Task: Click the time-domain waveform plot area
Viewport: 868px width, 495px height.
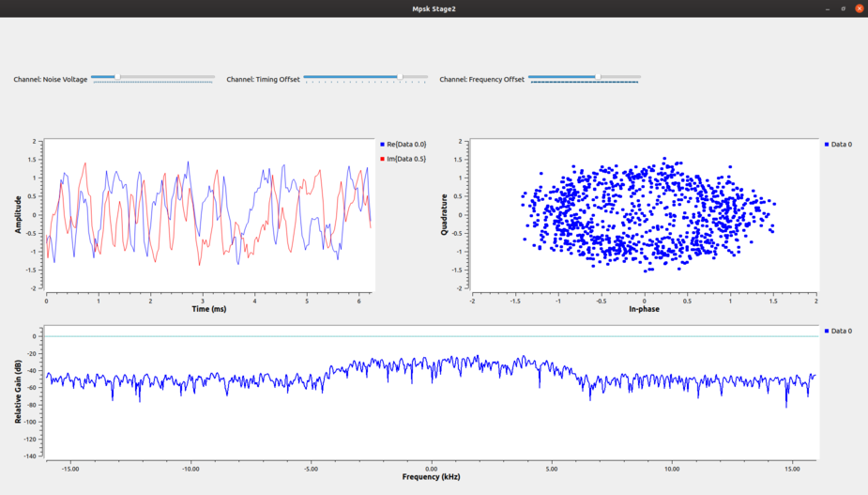Action: point(209,215)
